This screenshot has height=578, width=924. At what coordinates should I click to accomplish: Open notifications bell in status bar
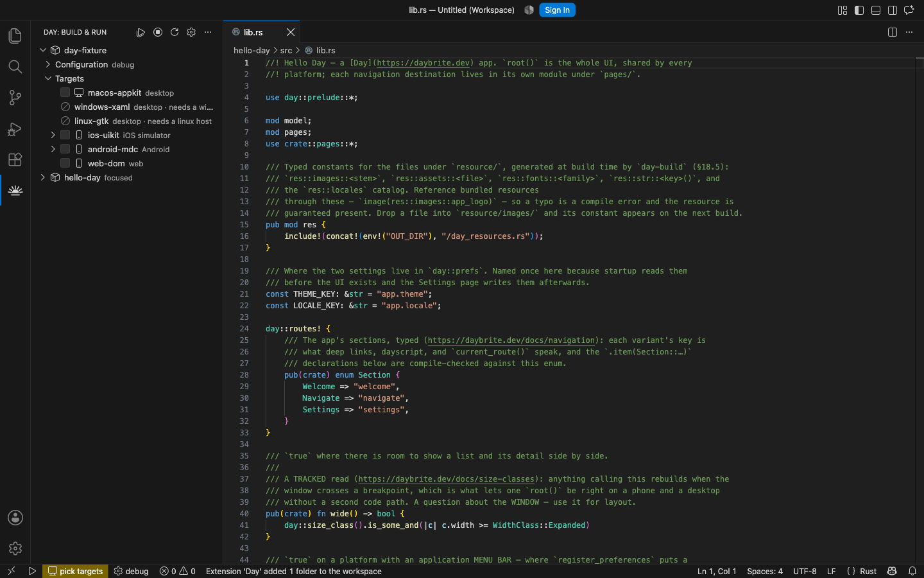pos(912,571)
